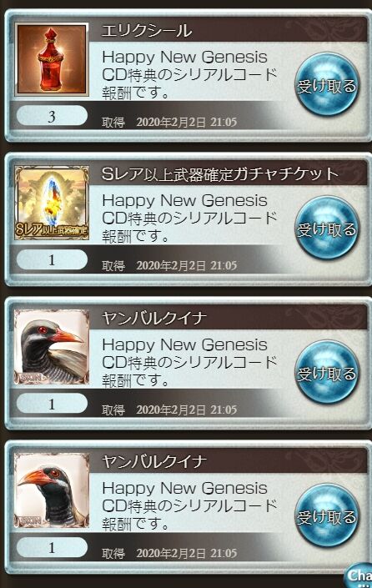Click the red Elixir bottle icon

pos(52,59)
